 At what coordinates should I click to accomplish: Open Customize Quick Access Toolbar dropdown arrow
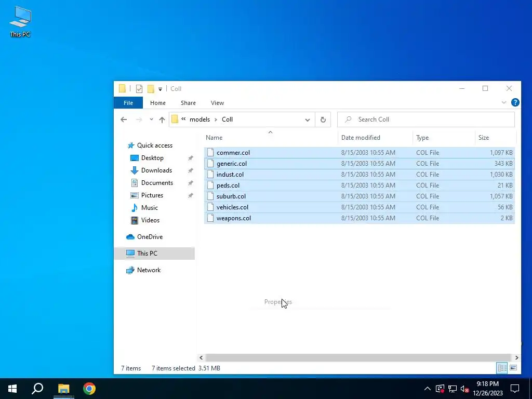(160, 89)
